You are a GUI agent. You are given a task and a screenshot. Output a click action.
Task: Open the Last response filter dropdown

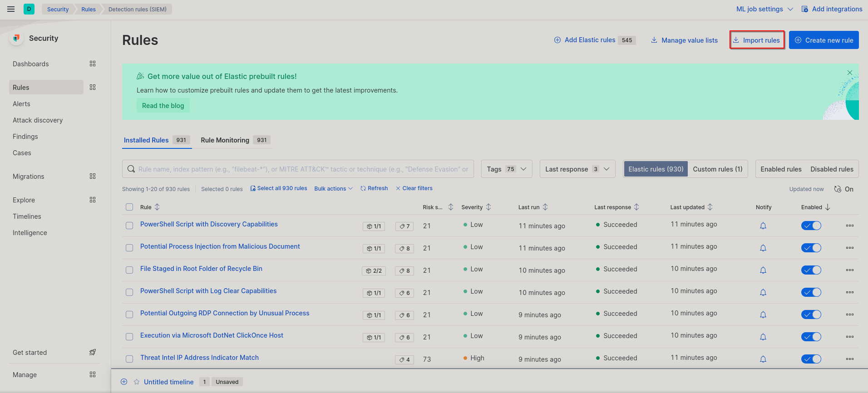pos(577,169)
